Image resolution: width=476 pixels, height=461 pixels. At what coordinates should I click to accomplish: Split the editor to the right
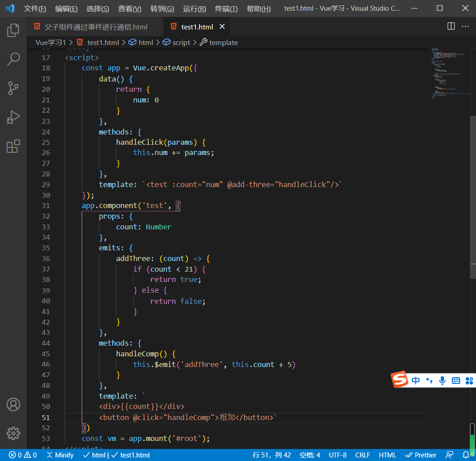(451, 26)
